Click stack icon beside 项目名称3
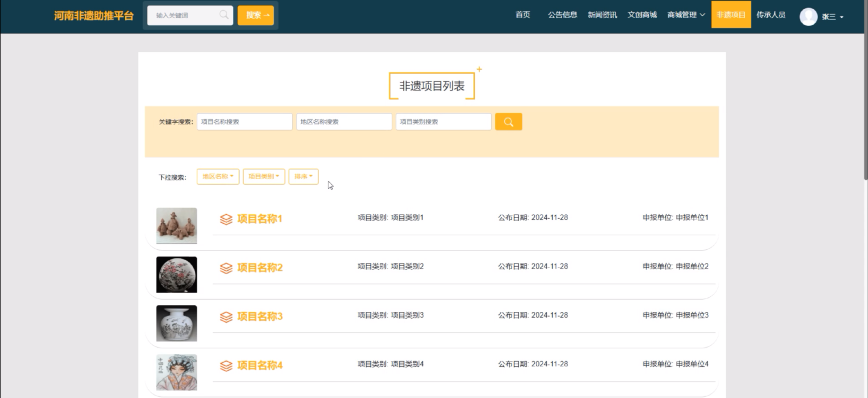868x398 pixels. click(226, 317)
